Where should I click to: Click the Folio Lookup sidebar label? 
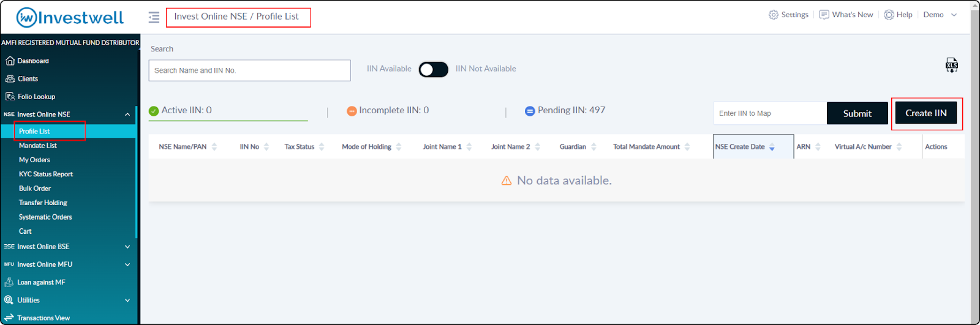pos(36,97)
